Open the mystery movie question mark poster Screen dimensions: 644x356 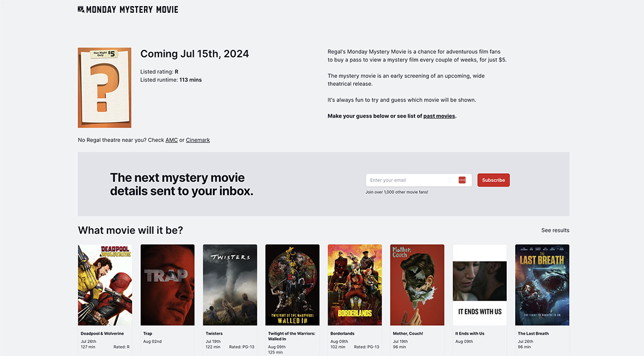pos(105,87)
